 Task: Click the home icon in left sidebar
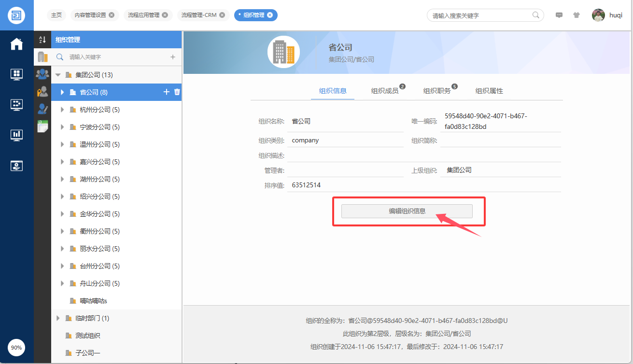point(16,44)
